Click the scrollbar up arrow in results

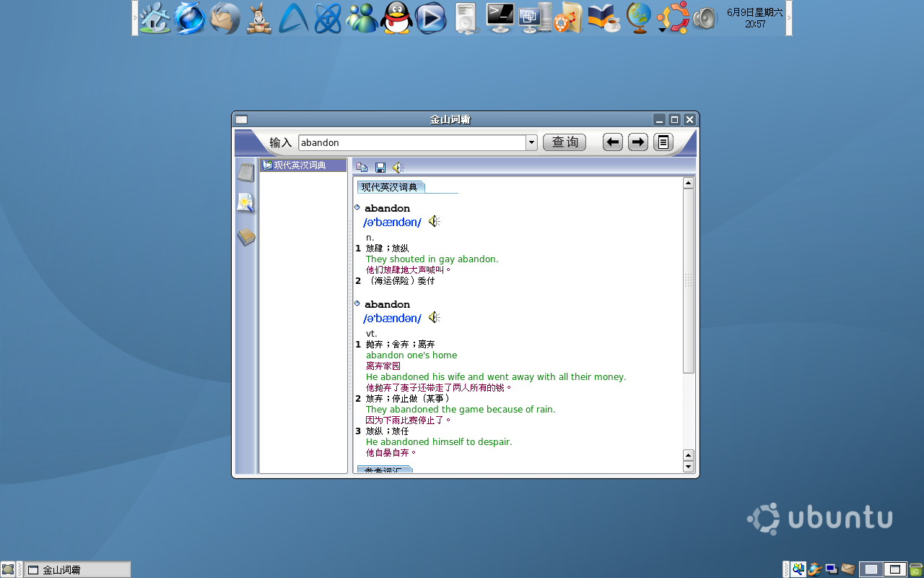click(x=689, y=184)
